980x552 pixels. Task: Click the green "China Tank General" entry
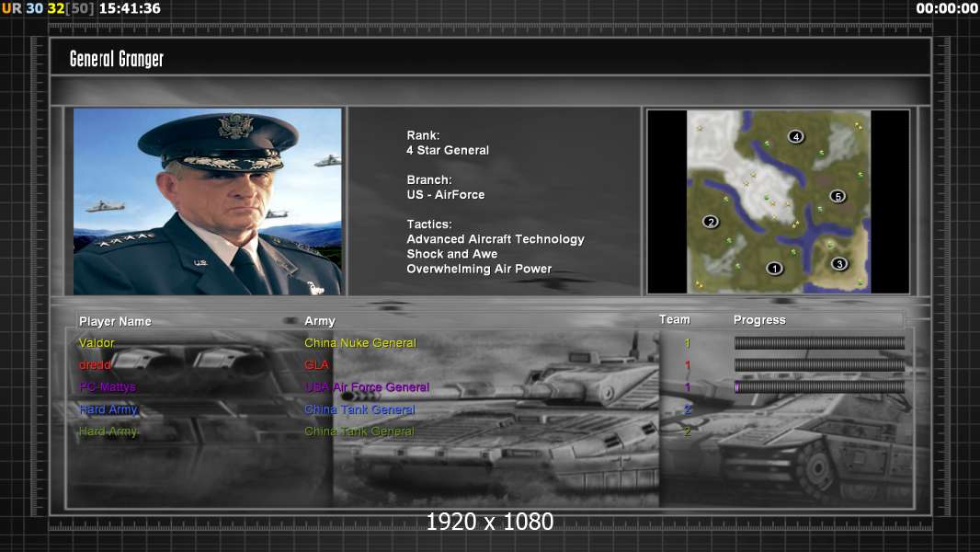pyautogui.click(x=359, y=431)
